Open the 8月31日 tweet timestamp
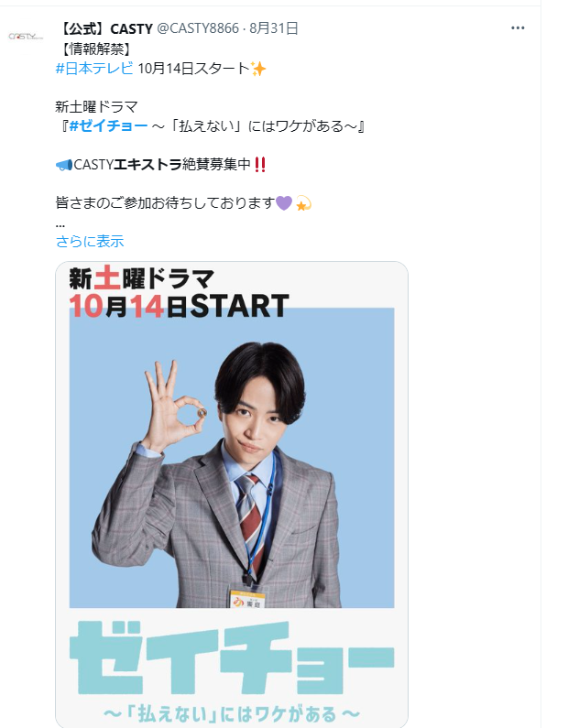Viewport: 579px width, 728px height. pyautogui.click(x=274, y=28)
